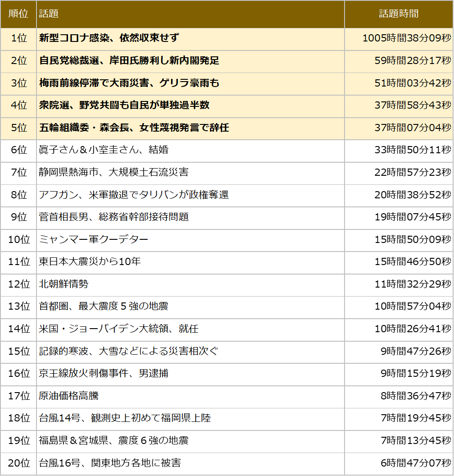Image resolution: width=454 pixels, height=476 pixels.
Task: Click the time 15時間46分50秒
Action: point(413,261)
